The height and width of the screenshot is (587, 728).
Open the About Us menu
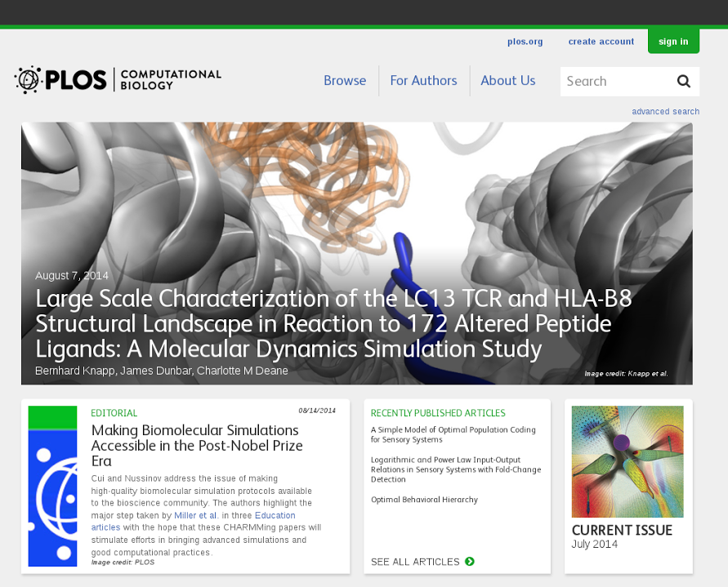tap(508, 81)
